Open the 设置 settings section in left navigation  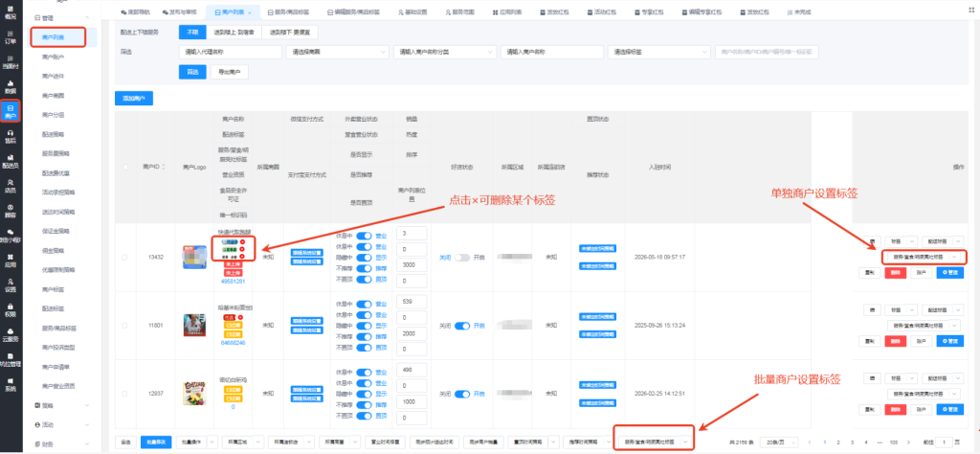[10, 285]
